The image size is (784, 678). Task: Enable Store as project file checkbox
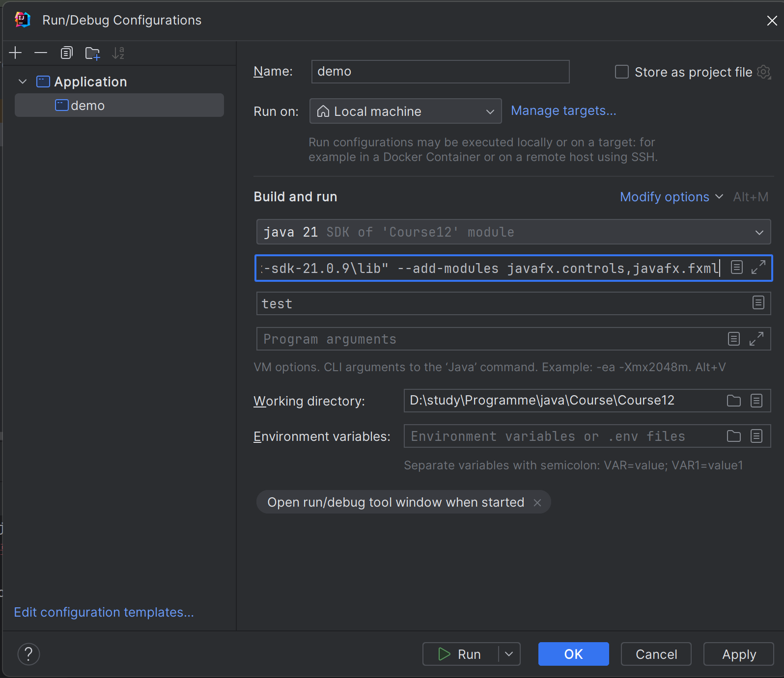622,72
